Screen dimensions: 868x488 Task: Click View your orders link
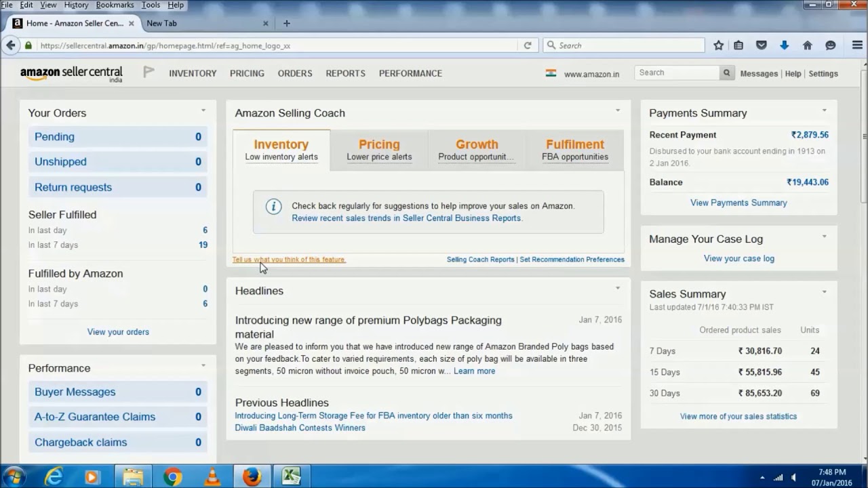tap(118, 332)
